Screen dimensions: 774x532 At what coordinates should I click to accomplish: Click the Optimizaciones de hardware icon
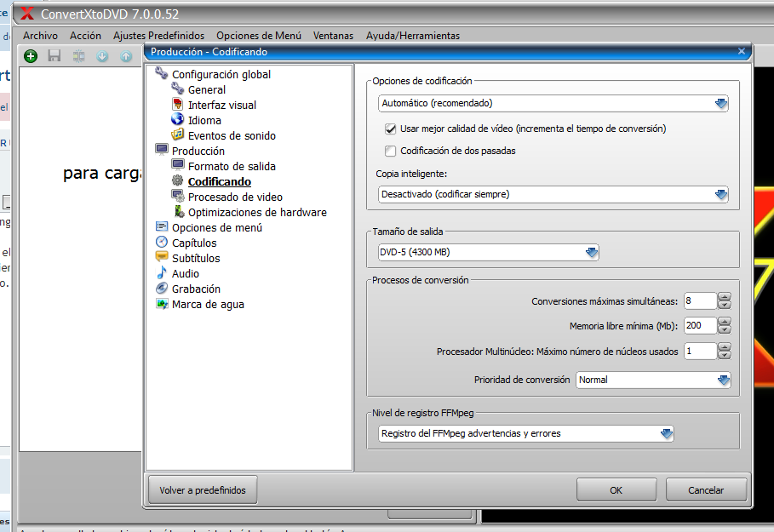point(179,211)
